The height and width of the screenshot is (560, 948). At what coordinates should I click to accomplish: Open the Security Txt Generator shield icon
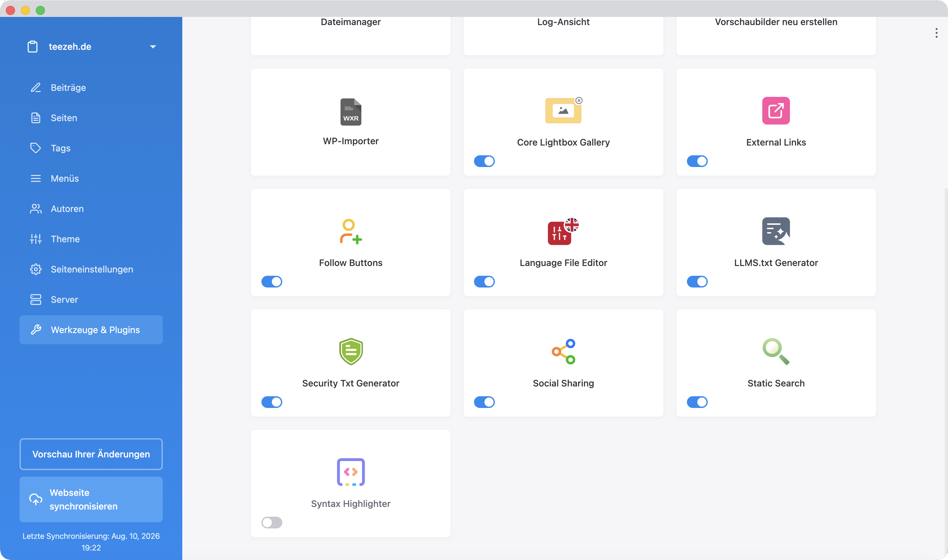[x=351, y=351]
